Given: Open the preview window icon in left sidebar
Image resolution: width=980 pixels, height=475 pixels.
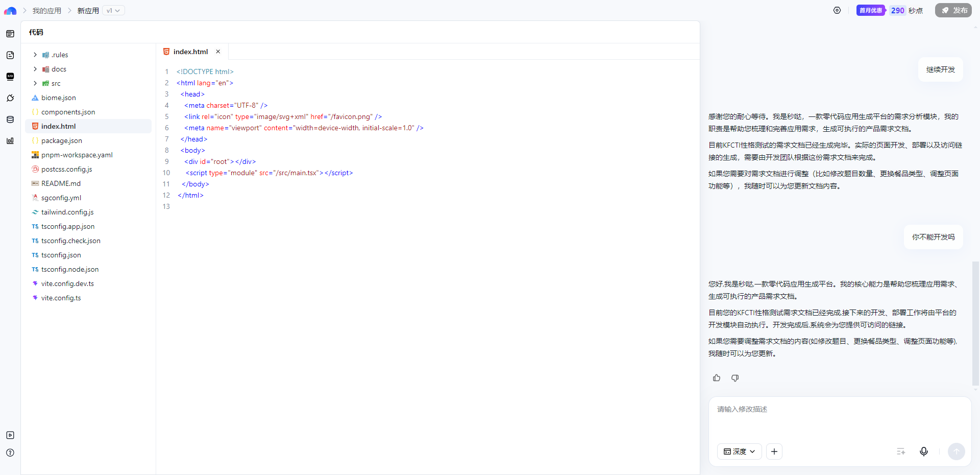Looking at the screenshot, I should pos(10,34).
